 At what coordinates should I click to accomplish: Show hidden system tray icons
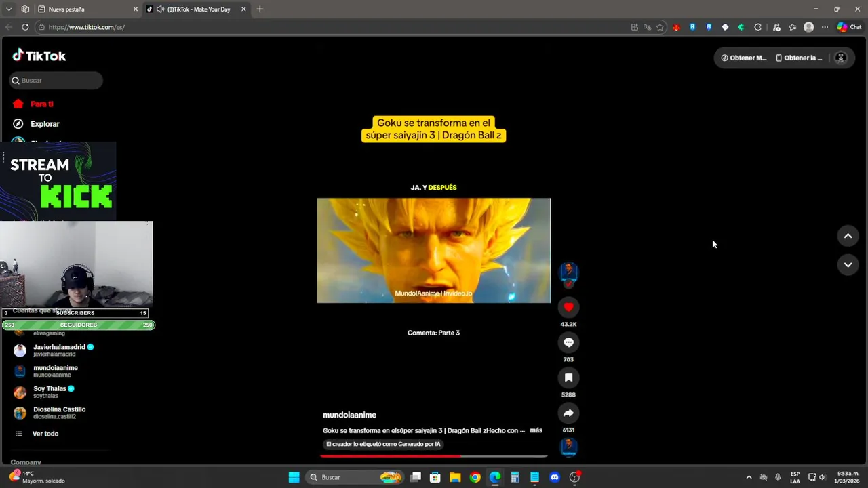click(749, 477)
